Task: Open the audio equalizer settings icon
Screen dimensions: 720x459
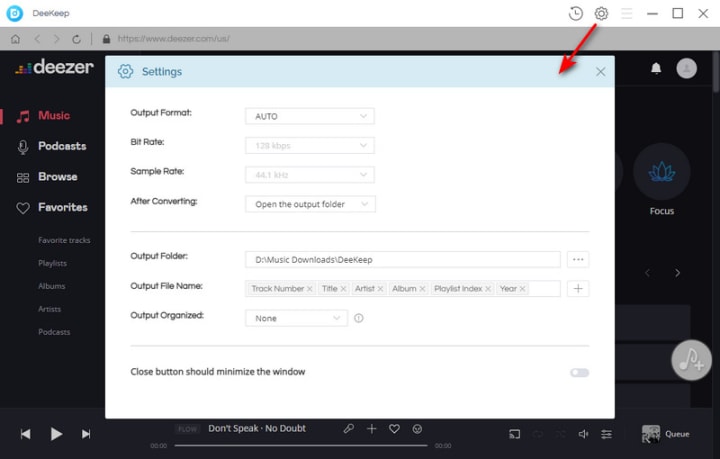Action: click(x=607, y=434)
